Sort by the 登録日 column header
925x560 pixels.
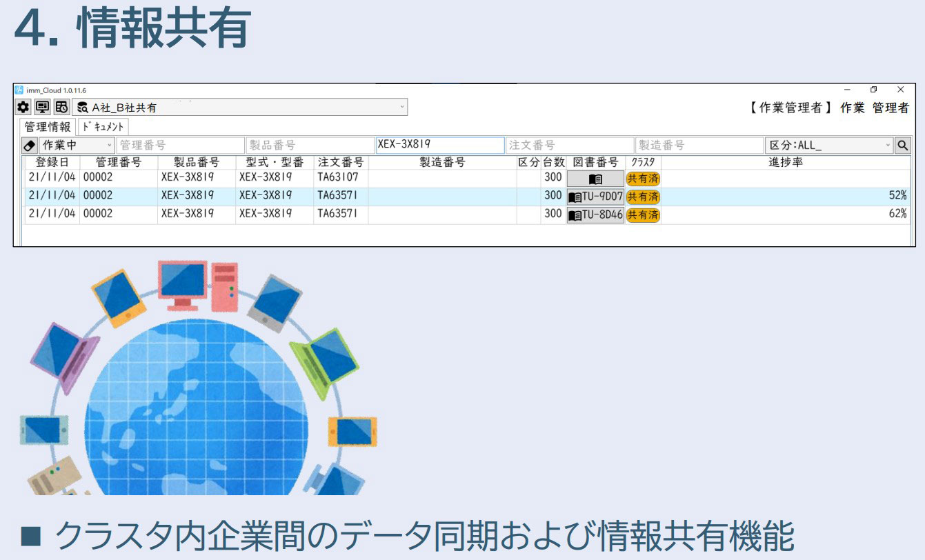click(52, 163)
